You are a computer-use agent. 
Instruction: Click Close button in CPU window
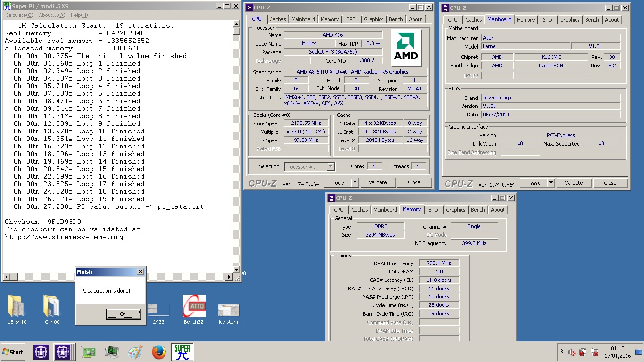(x=414, y=182)
